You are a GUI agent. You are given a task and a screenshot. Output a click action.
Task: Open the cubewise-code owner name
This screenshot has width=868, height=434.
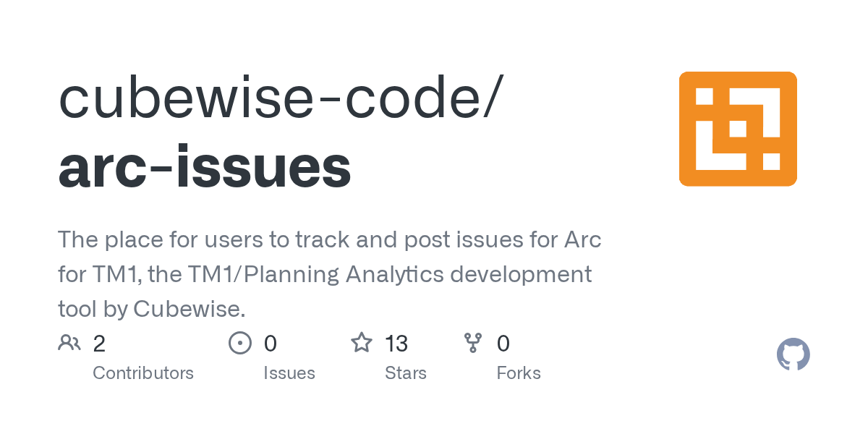pos(277,99)
